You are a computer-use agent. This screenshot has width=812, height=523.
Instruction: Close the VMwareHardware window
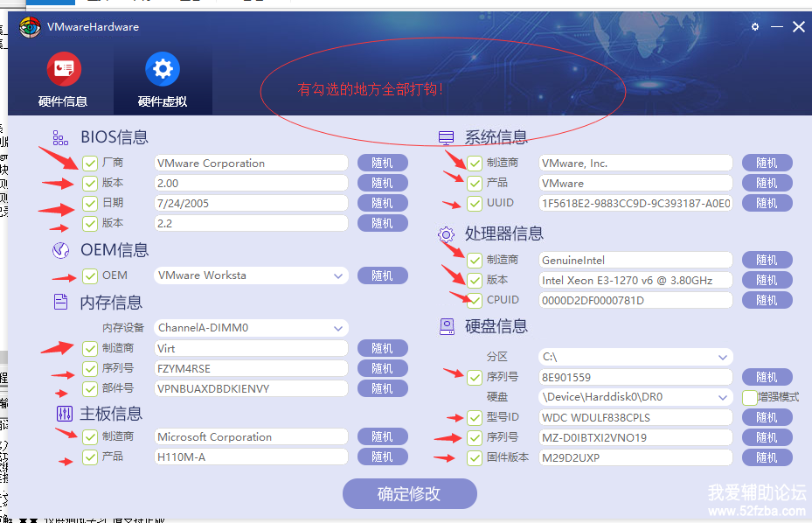(x=799, y=26)
